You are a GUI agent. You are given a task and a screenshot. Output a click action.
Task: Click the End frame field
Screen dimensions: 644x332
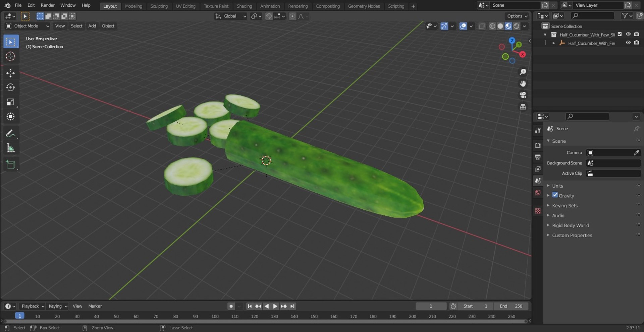511,306
